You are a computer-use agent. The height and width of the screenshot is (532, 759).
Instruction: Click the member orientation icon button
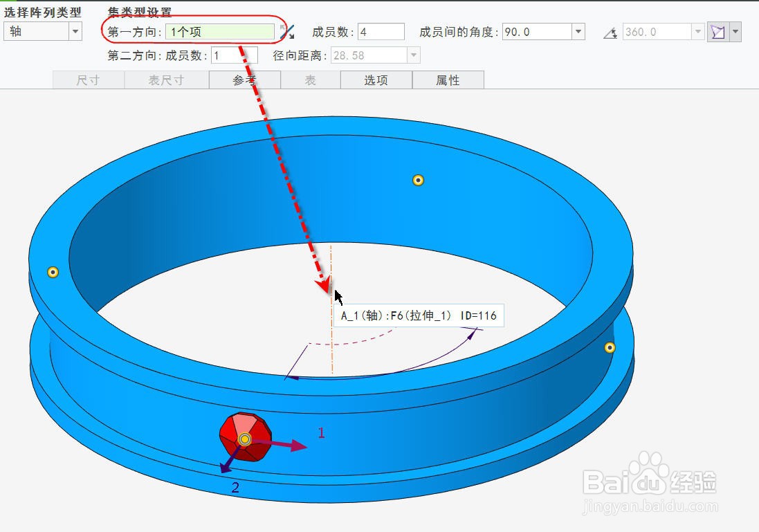coord(718,32)
